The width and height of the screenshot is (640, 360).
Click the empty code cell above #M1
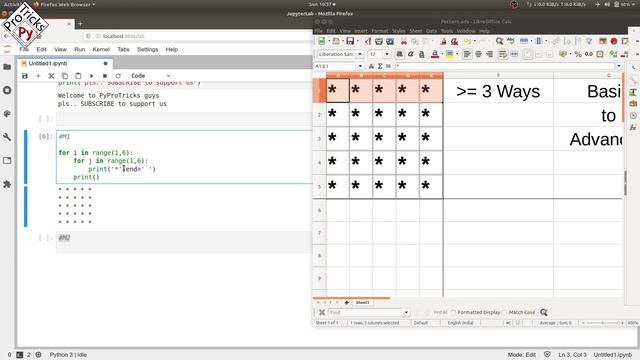click(184, 119)
